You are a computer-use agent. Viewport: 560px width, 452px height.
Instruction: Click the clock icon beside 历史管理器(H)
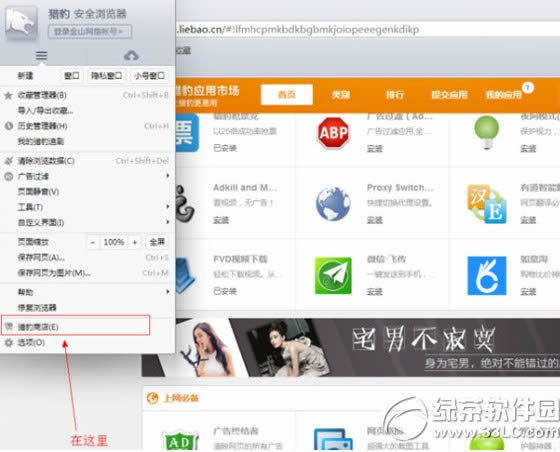pyautogui.click(x=9, y=126)
